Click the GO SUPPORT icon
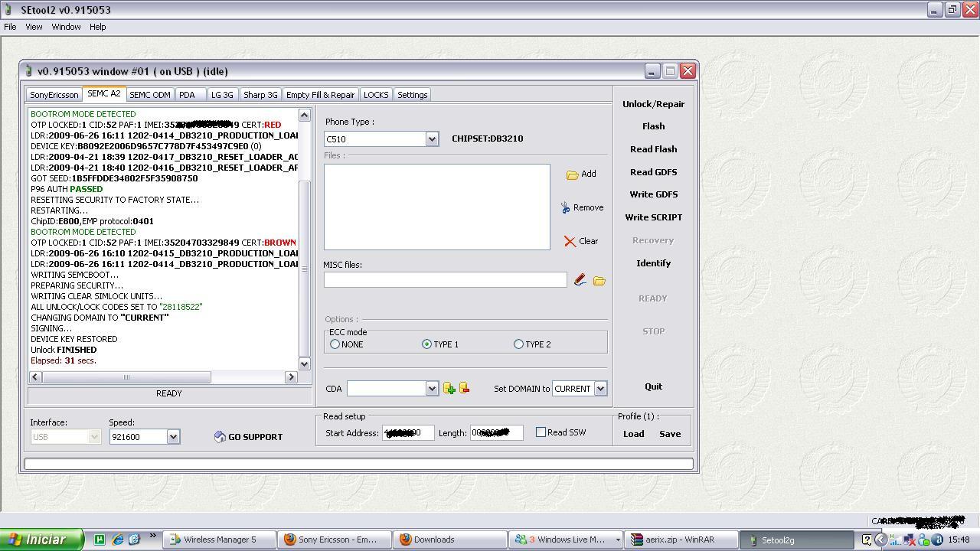This screenshot has width=980, height=551. click(x=220, y=437)
